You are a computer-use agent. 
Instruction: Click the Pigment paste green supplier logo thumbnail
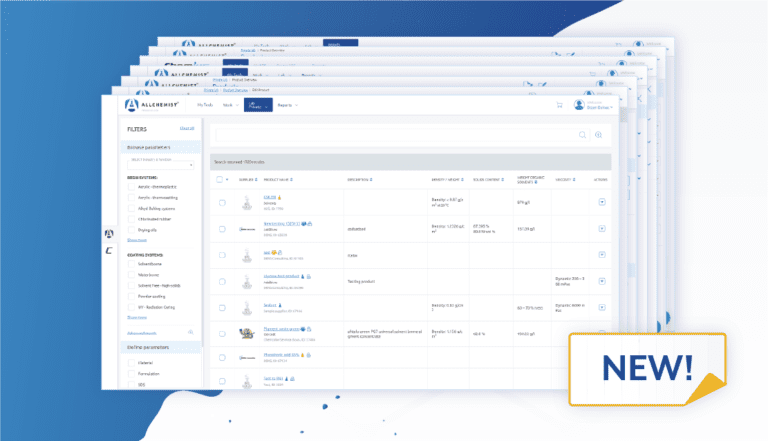click(x=247, y=334)
